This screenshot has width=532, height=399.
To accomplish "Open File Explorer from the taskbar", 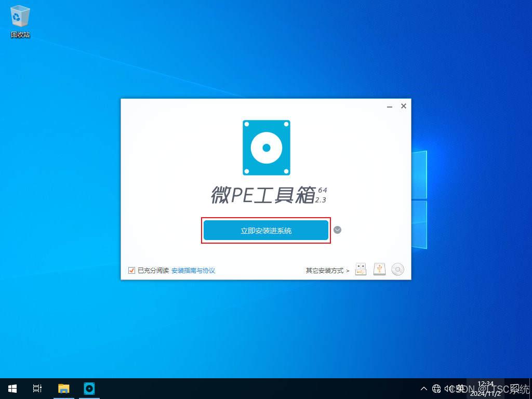I will (x=64, y=389).
